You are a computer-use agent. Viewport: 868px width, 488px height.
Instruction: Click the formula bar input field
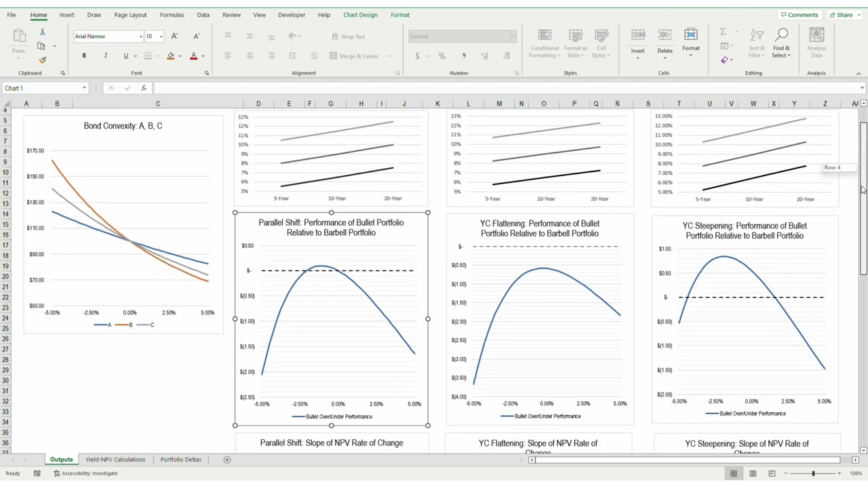pyautogui.click(x=506, y=88)
